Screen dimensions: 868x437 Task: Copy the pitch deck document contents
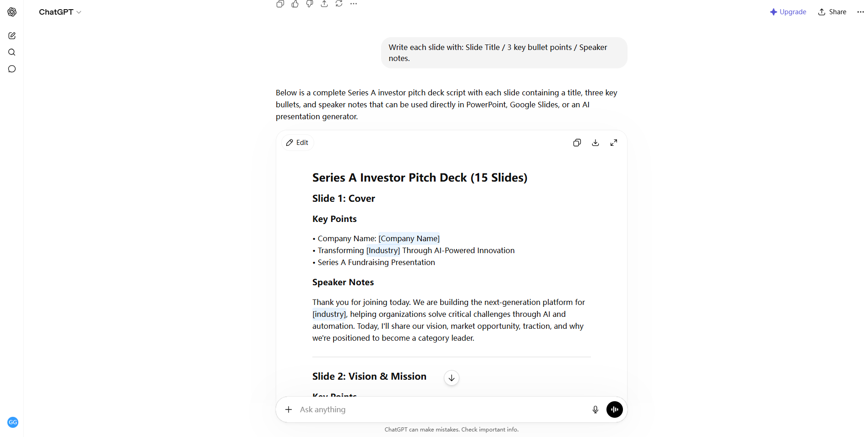[577, 143]
